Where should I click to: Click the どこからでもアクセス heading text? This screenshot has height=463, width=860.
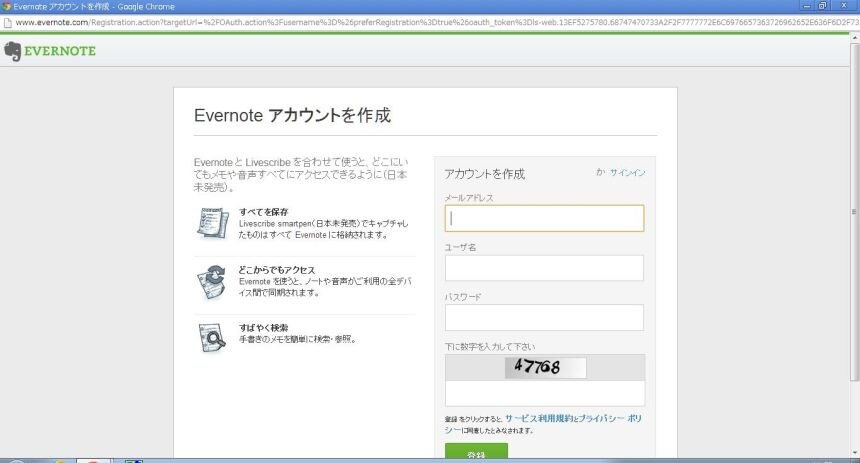(x=276, y=270)
